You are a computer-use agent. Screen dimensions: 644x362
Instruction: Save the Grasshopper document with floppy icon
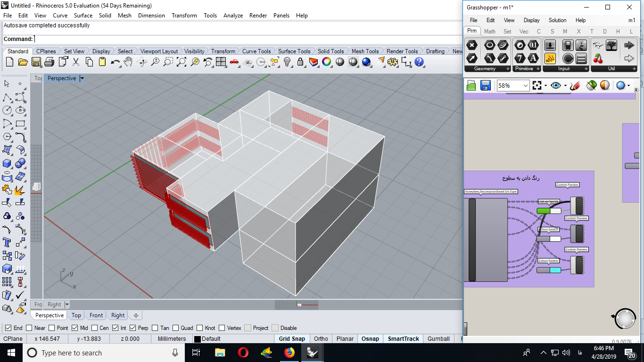(x=486, y=85)
